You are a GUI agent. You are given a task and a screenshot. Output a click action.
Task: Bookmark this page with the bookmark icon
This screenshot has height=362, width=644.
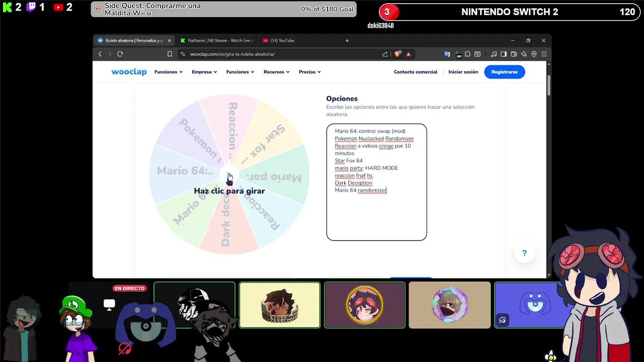coord(170,54)
